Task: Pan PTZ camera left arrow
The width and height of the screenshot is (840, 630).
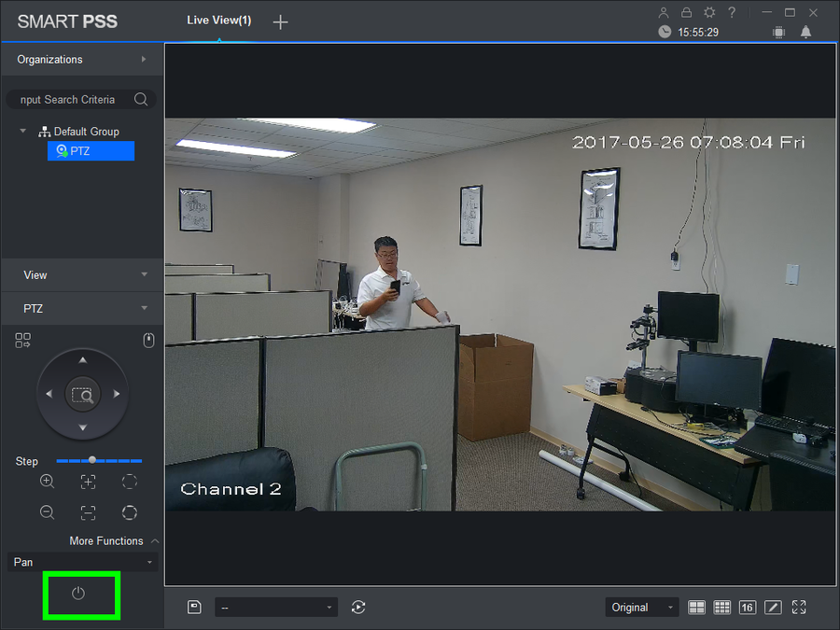Action: click(49, 394)
